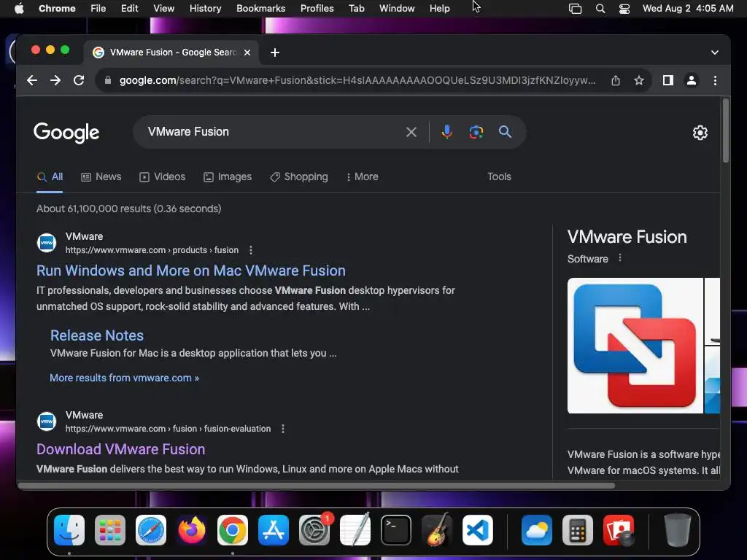This screenshot has height=560, width=747.
Task: Submit search with magnifying glass icon
Action: 505,132
